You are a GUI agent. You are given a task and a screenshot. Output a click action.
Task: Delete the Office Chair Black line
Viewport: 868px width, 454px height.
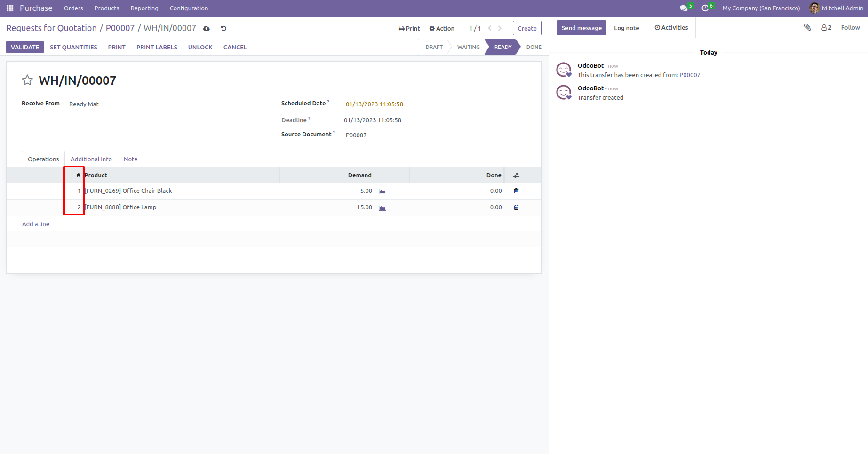coord(516,191)
